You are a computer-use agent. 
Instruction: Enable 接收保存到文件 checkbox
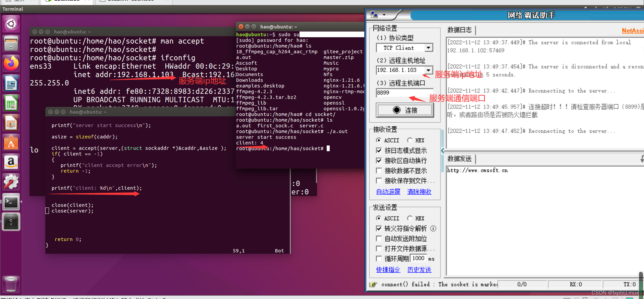point(379,181)
